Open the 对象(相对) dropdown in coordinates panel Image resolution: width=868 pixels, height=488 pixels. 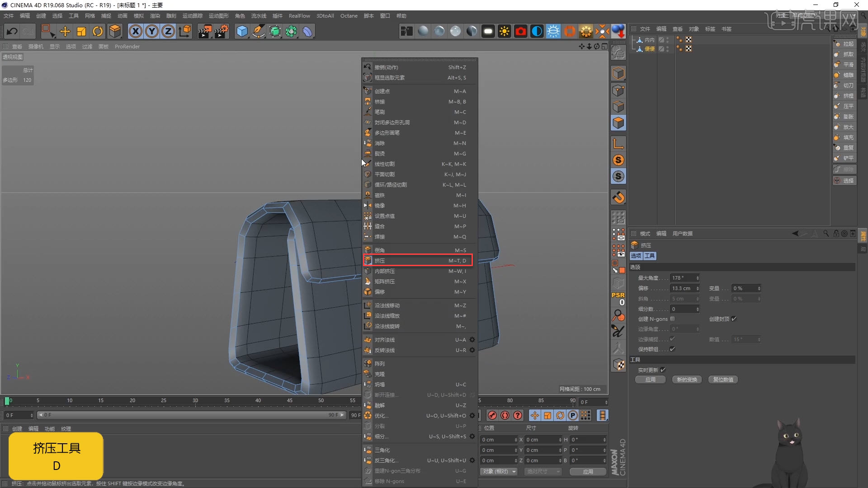click(499, 471)
